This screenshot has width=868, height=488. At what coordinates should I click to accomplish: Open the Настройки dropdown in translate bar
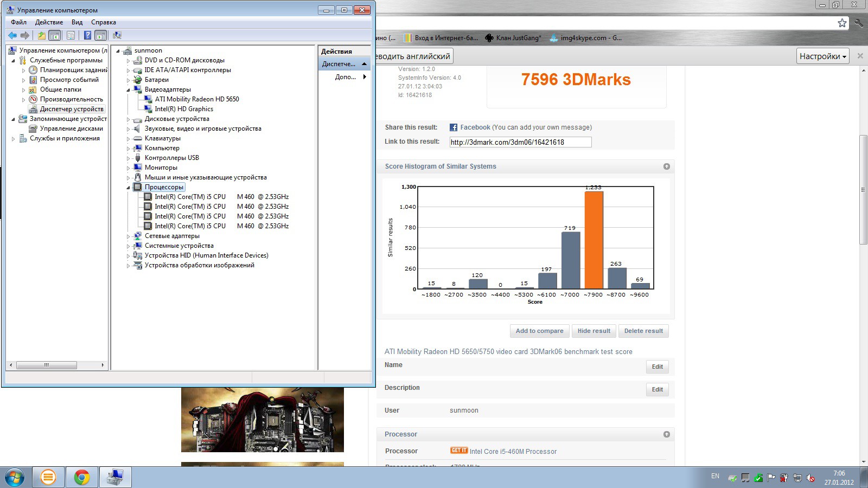[823, 56]
